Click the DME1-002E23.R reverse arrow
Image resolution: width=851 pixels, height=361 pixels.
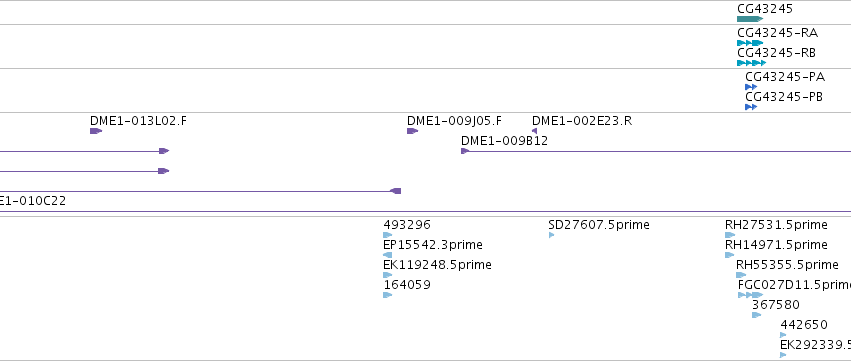pyautogui.click(x=535, y=131)
